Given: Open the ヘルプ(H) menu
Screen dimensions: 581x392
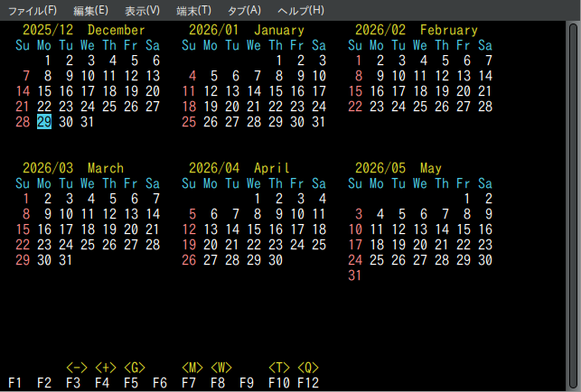Looking at the screenshot, I should pos(301,10).
